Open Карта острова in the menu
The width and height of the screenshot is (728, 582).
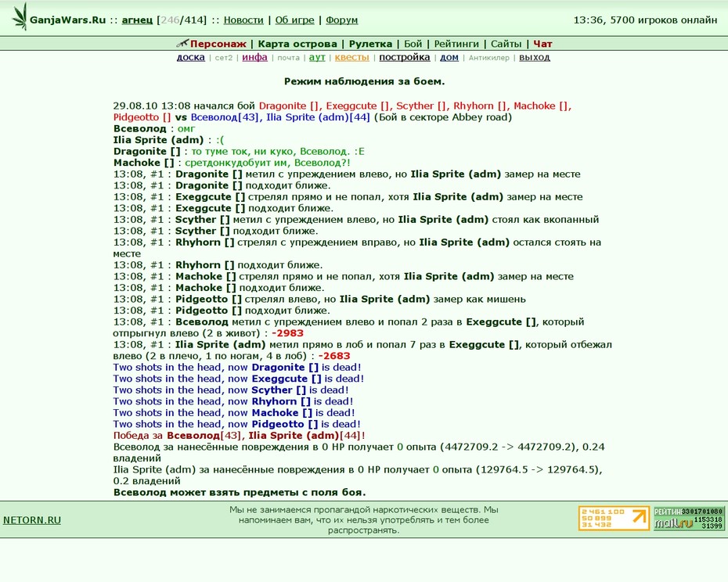pos(297,44)
